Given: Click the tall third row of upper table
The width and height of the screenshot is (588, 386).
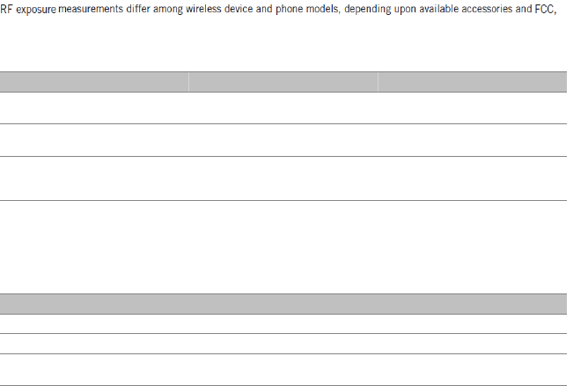Looking at the screenshot, I should coord(283,178).
